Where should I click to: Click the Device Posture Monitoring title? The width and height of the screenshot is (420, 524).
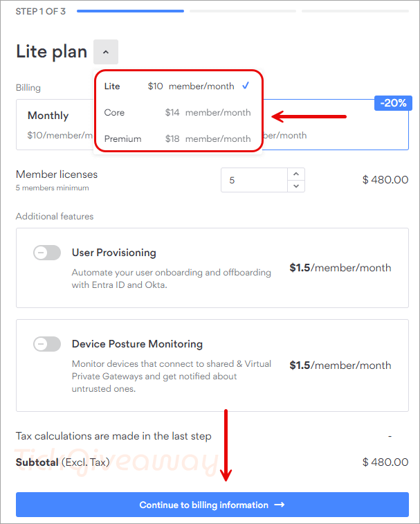coord(137,344)
